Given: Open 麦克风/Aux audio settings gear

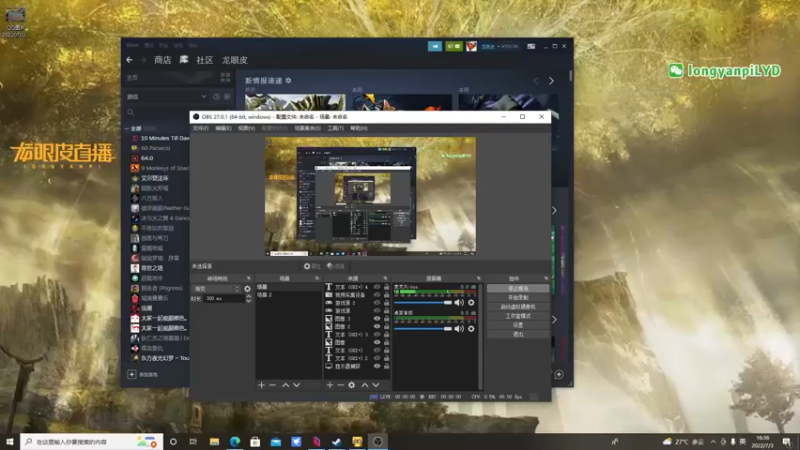Looking at the screenshot, I should click(471, 303).
